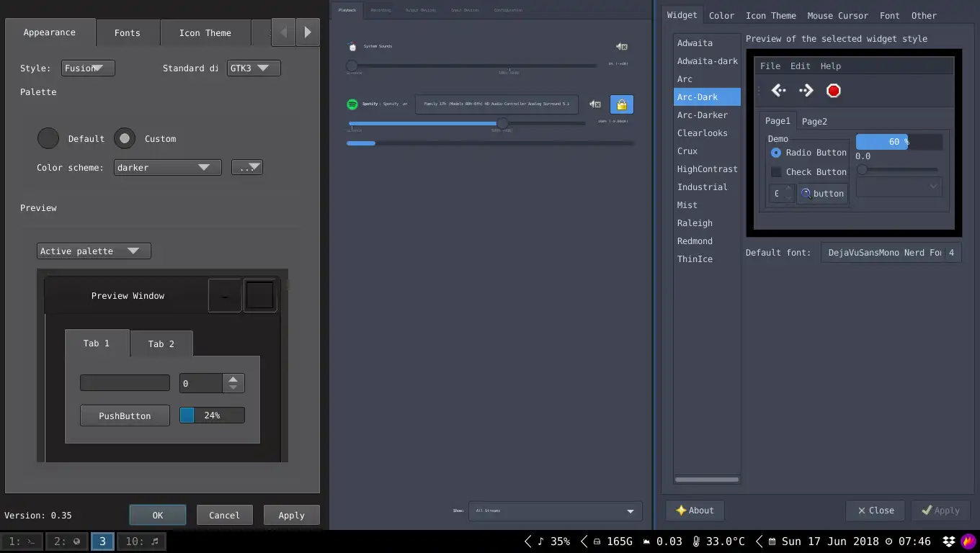The image size is (980, 553).
Task: Open the Dropbox tray icon
Action: (x=949, y=541)
